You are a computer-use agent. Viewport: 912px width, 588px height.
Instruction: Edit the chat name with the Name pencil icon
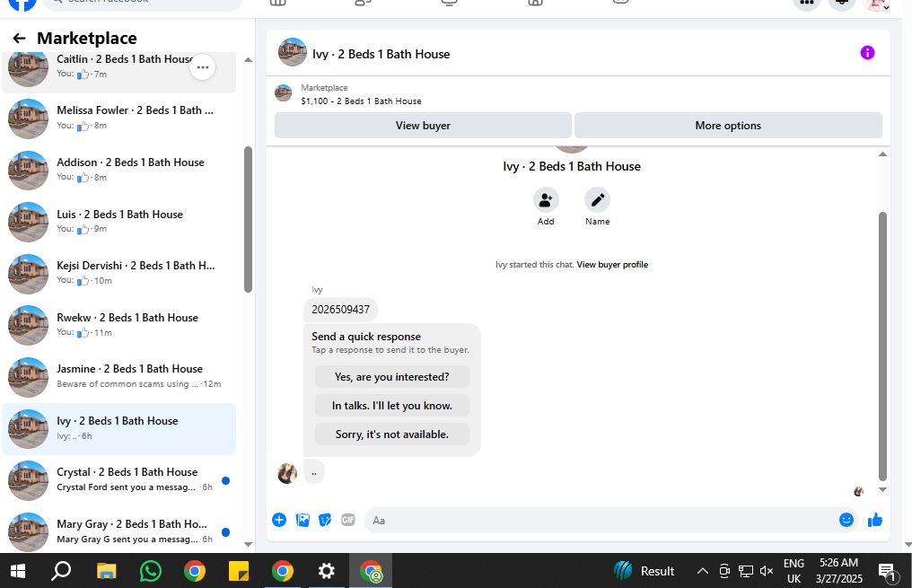[597, 200]
